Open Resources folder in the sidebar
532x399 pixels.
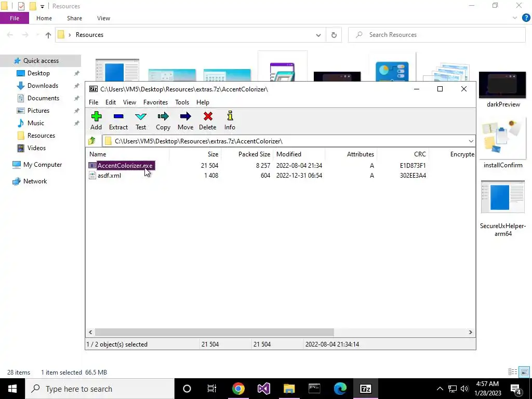[x=41, y=136]
